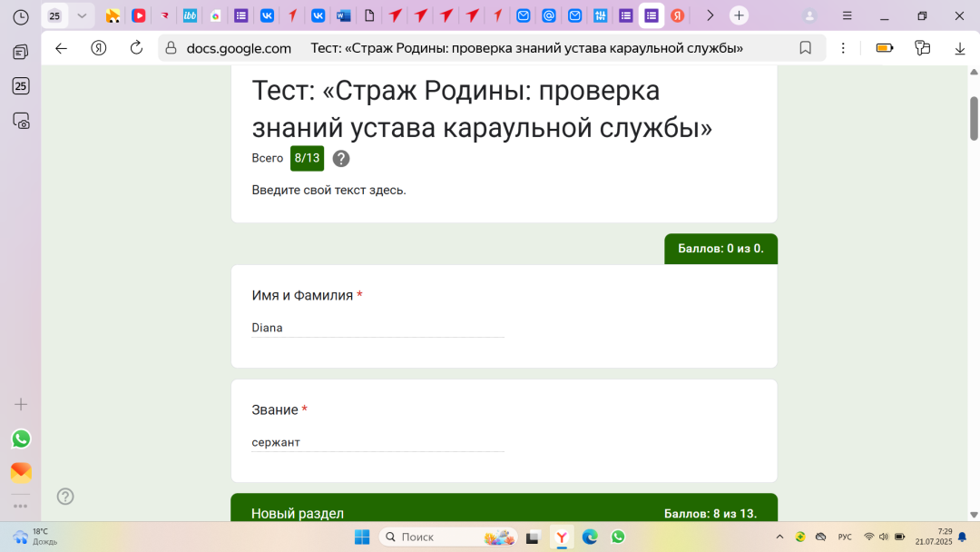
Task: Click the 25 open tabs counter button
Action: coord(55,15)
